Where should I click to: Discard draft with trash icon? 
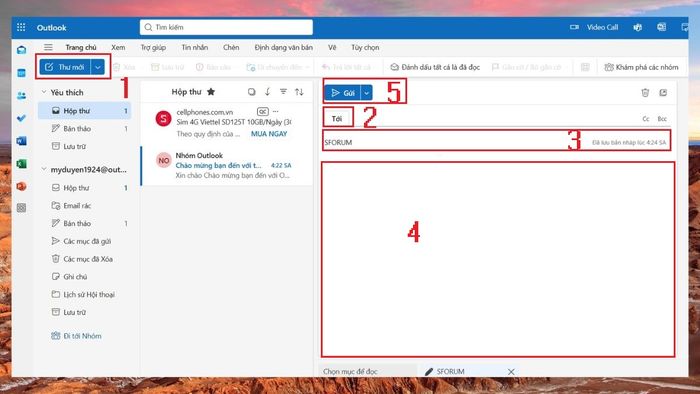[x=645, y=92]
